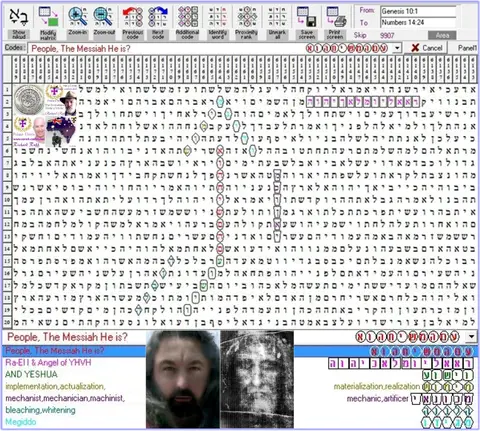The image size is (480, 431).
Task: Click the Zoom-in magnifier icon
Action: point(77,17)
